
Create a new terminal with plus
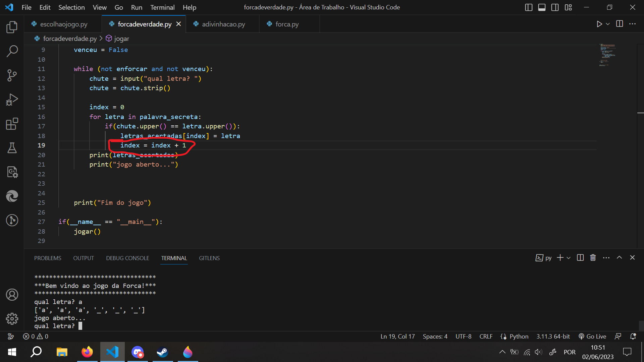(x=560, y=257)
